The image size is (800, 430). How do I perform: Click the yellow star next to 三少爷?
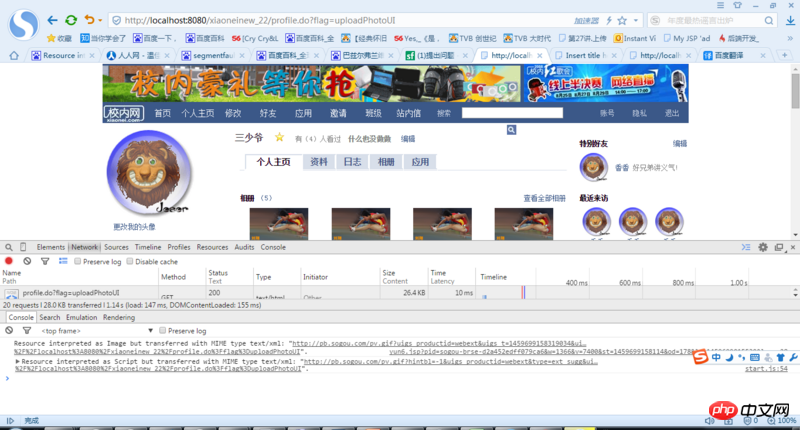tap(279, 137)
